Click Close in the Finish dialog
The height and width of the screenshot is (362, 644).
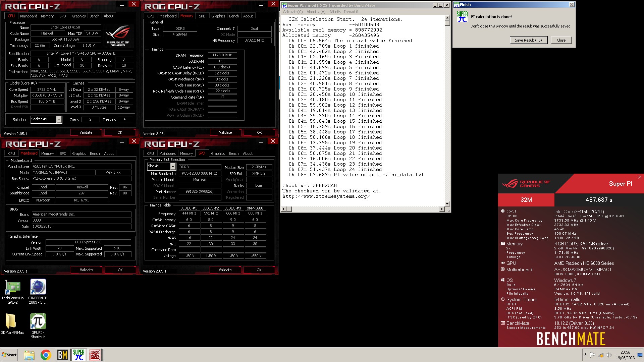(561, 40)
